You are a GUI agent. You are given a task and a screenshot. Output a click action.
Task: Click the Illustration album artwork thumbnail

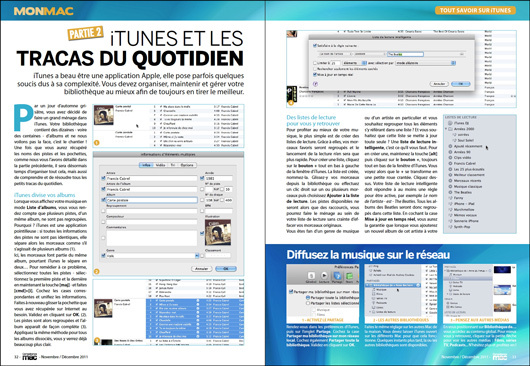(218, 232)
